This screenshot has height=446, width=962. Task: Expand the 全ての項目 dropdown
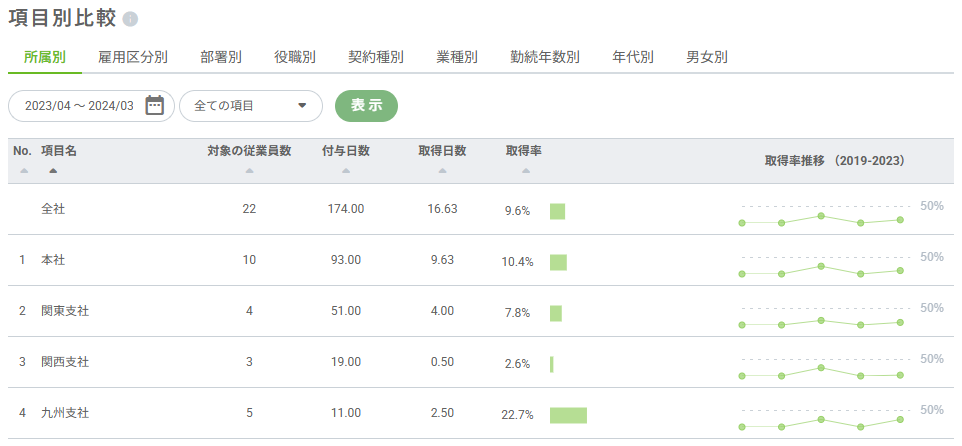click(250, 106)
